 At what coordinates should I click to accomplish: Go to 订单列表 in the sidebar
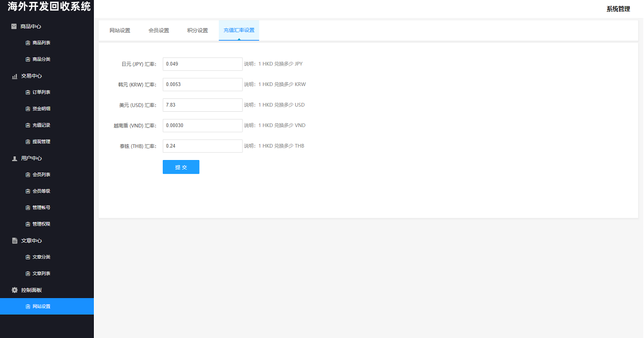point(41,92)
